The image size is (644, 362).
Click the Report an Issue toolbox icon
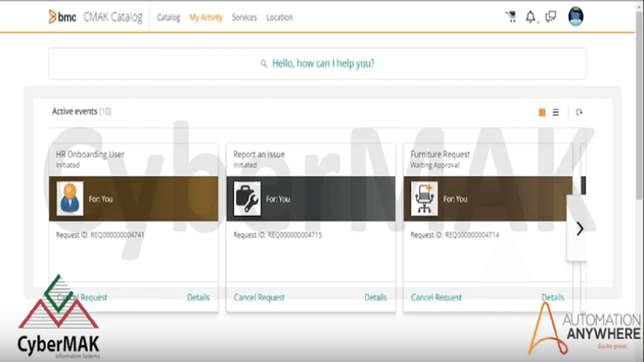pos(248,199)
